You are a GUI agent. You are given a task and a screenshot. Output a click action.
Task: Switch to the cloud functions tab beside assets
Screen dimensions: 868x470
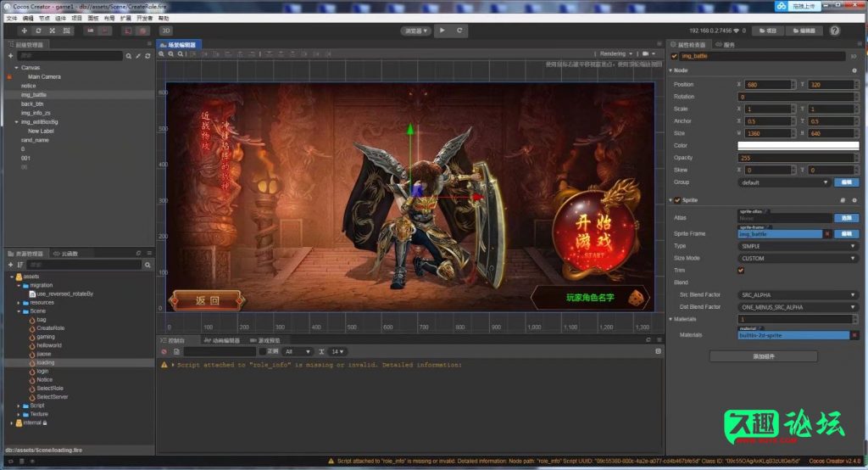click(66, 254)
